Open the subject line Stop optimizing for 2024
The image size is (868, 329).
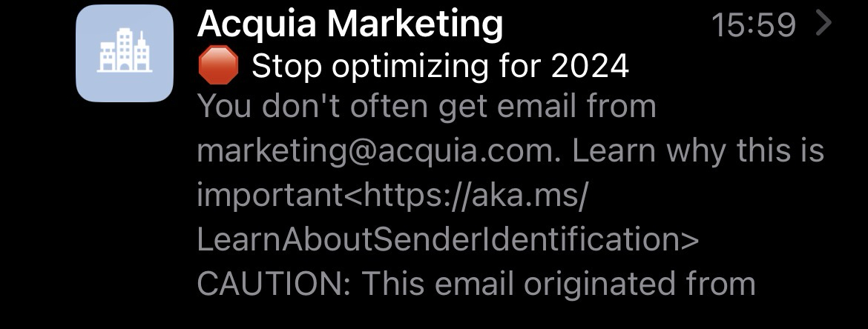(x=440, y=67)
